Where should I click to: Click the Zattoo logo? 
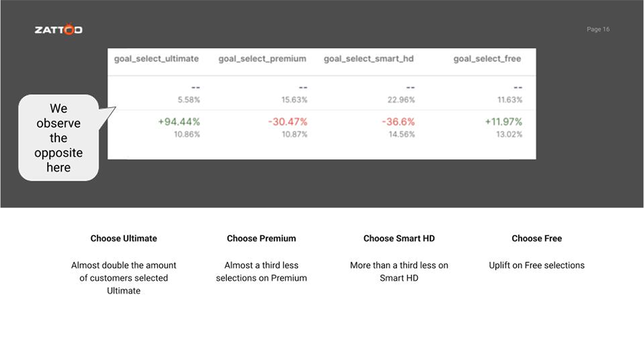click(x=58, y=30)
